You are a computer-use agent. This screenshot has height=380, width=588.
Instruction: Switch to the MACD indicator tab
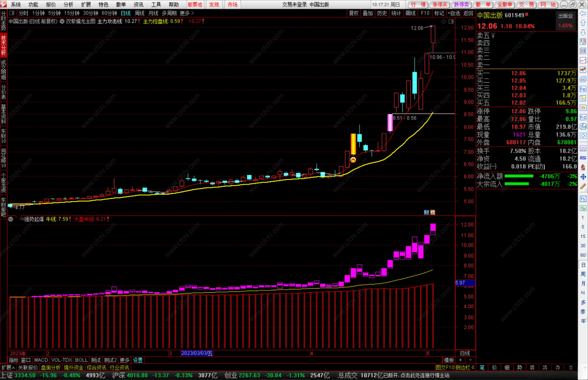41,360
